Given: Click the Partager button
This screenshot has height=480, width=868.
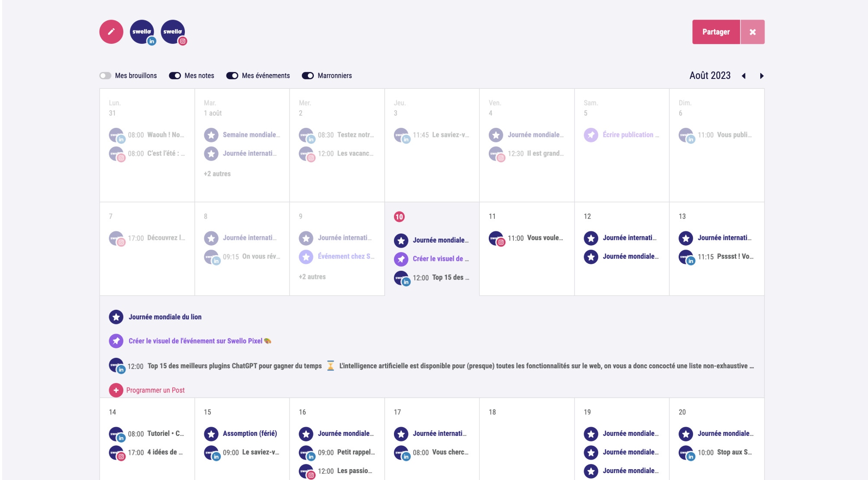Looking at the screenshot, I should [x=716, y=32].
